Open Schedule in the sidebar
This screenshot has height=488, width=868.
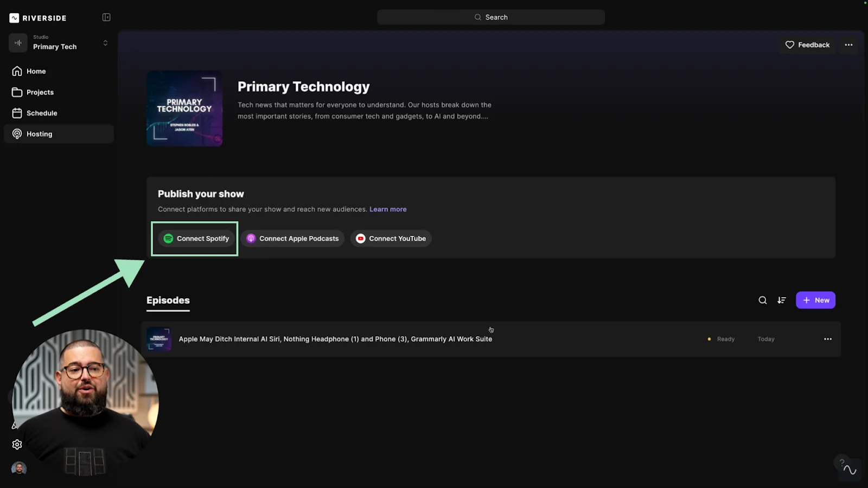(x=59, y=113)
